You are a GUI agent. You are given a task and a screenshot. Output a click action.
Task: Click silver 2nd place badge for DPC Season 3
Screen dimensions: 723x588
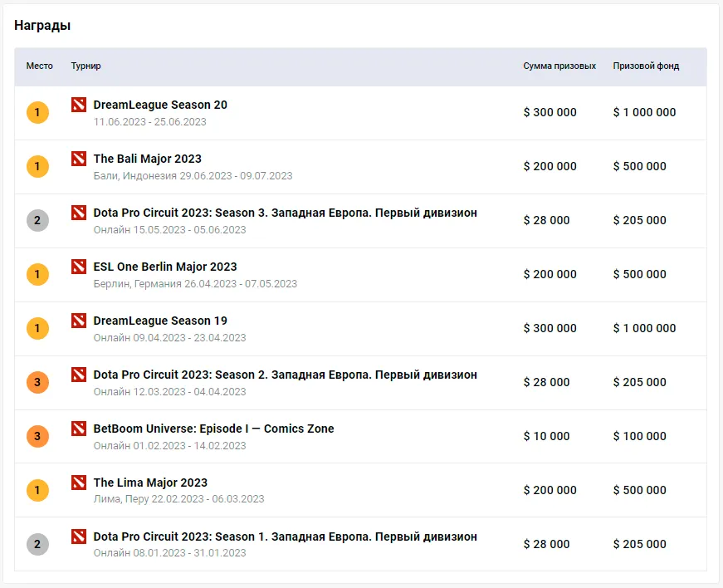coord(38,220)
